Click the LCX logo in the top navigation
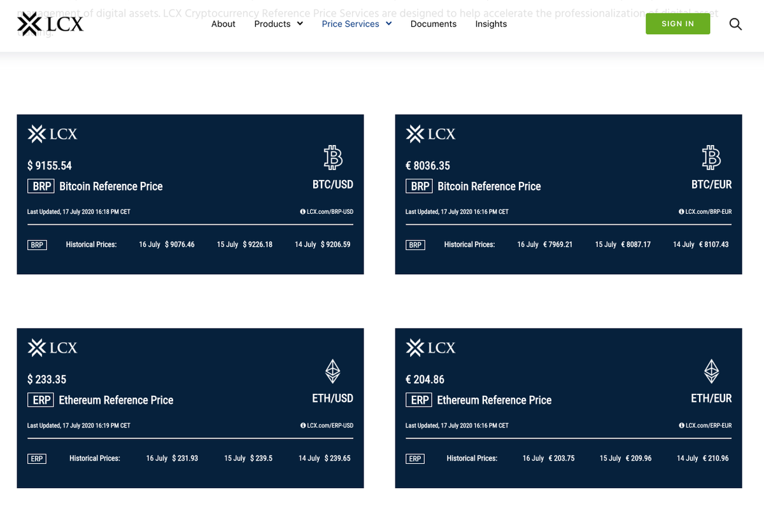 (x=50, y=24)
